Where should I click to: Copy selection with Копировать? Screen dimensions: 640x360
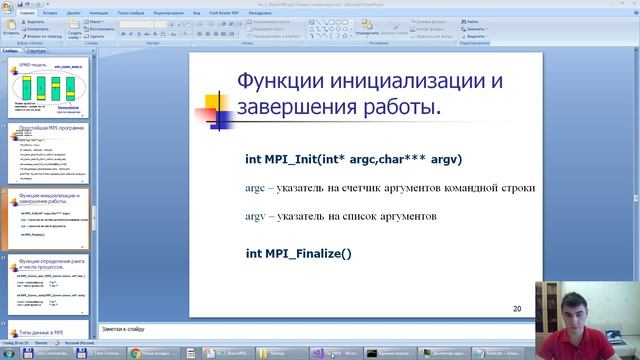(x=35, y=29)
